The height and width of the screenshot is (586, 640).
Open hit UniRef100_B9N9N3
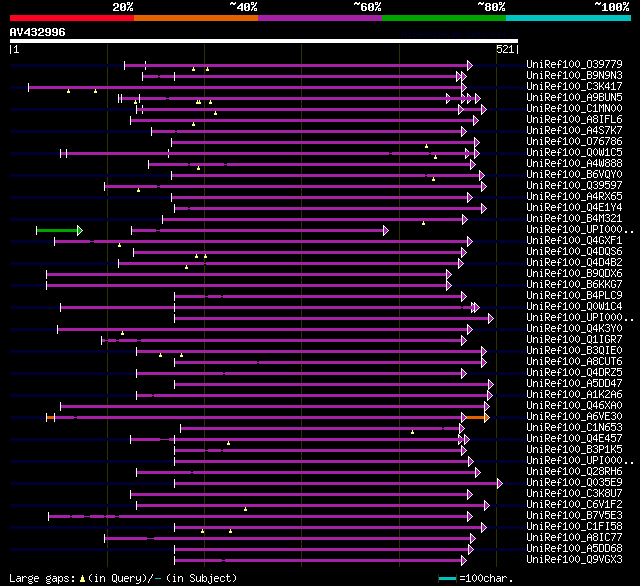pyautogui.click(x=574, y=75)
